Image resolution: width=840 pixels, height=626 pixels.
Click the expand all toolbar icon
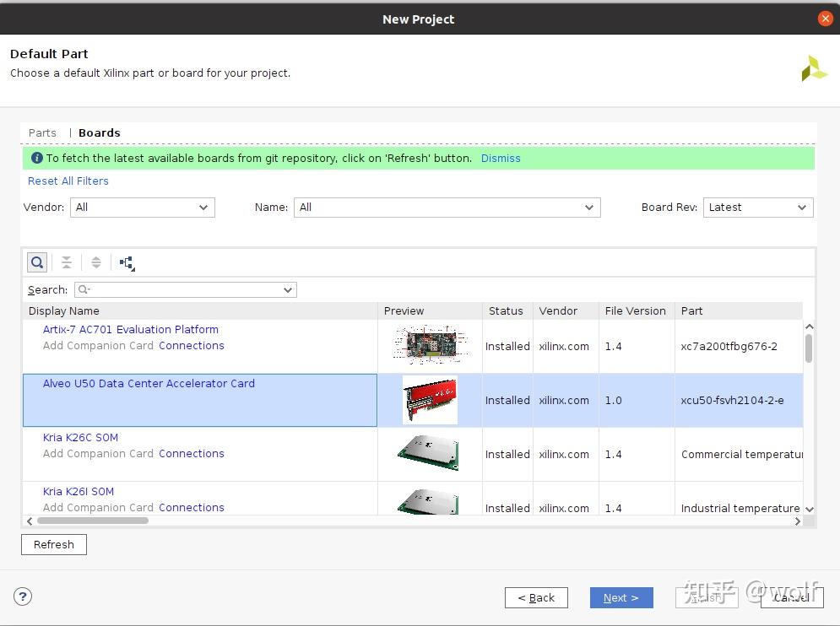(x=96, y=262)
